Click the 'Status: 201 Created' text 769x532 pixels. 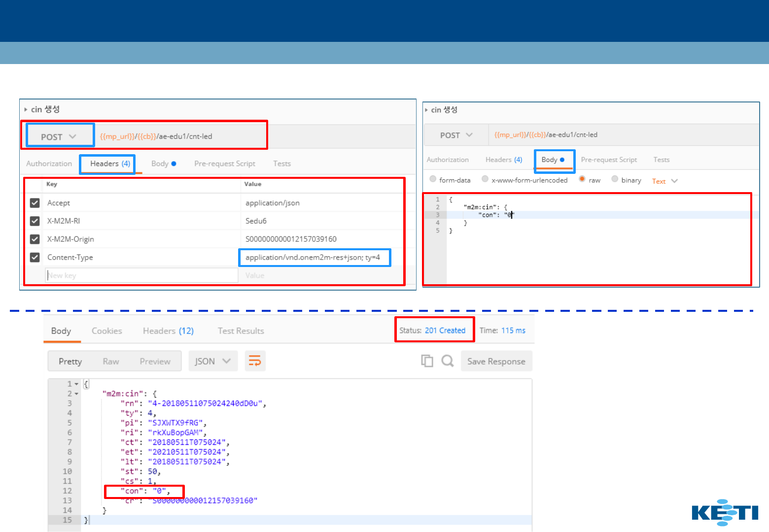[x=432, y=331]
